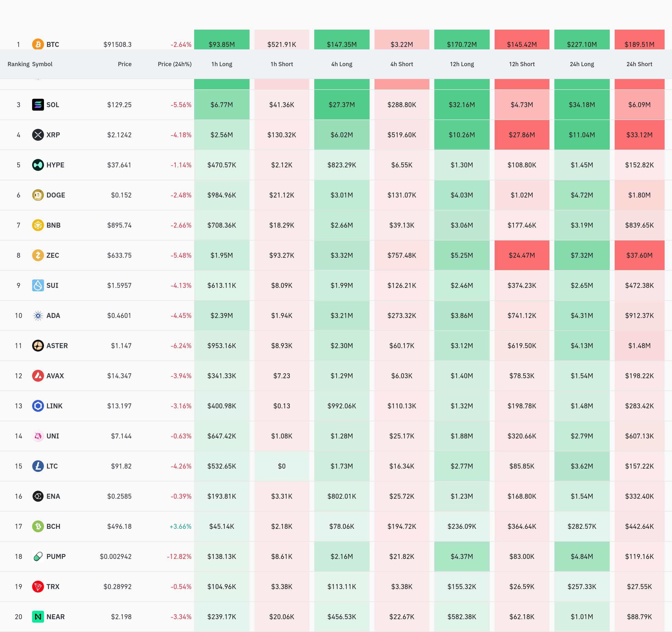This screenshot has height=632, width=672.
Task: Open the PUMP symbol link
Action: (x=56, y=556)
